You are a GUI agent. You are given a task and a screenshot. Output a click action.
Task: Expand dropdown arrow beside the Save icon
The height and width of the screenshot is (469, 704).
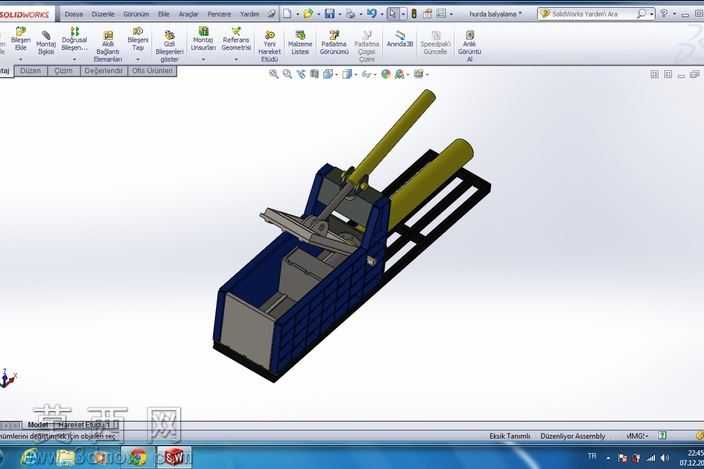coord(340,14)
